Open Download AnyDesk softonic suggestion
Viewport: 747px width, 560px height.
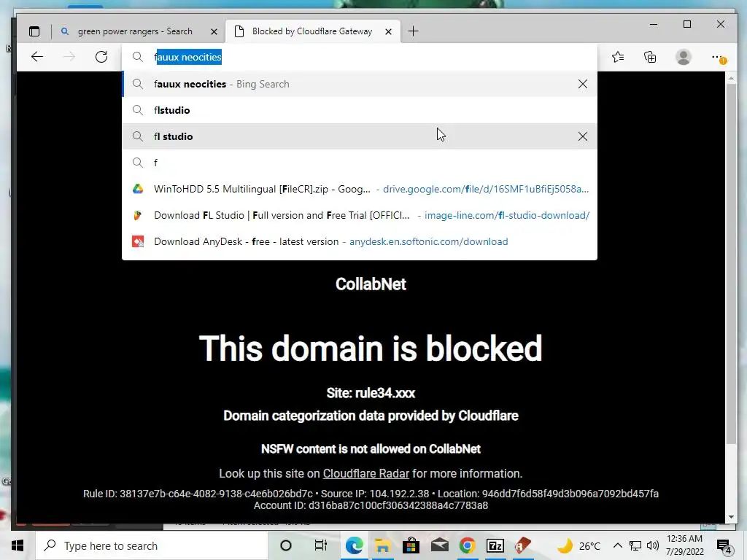pos(360,241)
